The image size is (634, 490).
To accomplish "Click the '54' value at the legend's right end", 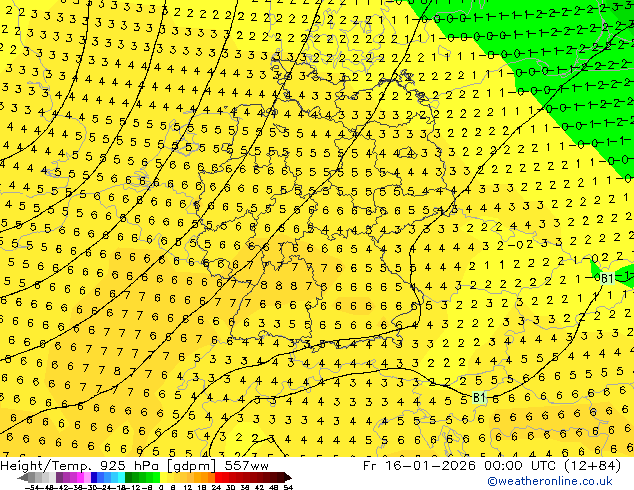I will [288, 487].
